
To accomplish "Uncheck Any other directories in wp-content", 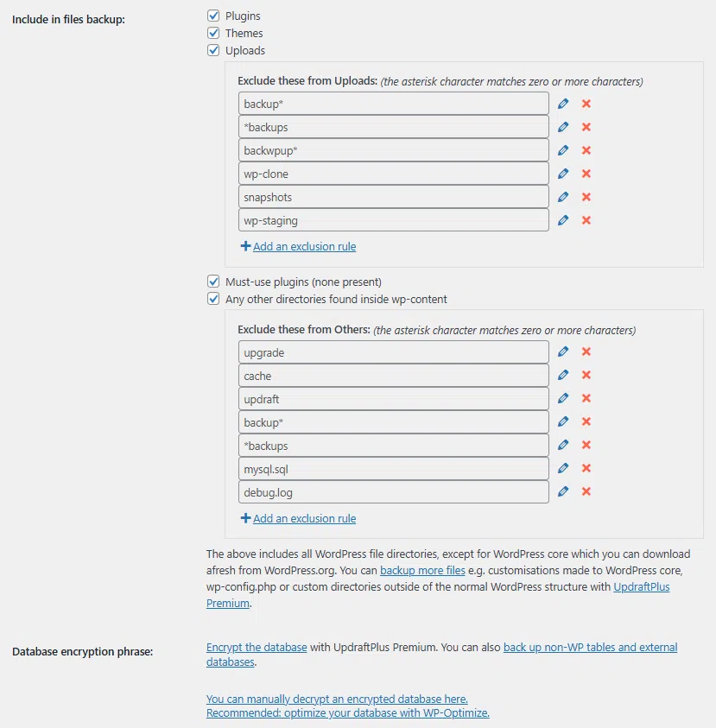I will [213, 299].
